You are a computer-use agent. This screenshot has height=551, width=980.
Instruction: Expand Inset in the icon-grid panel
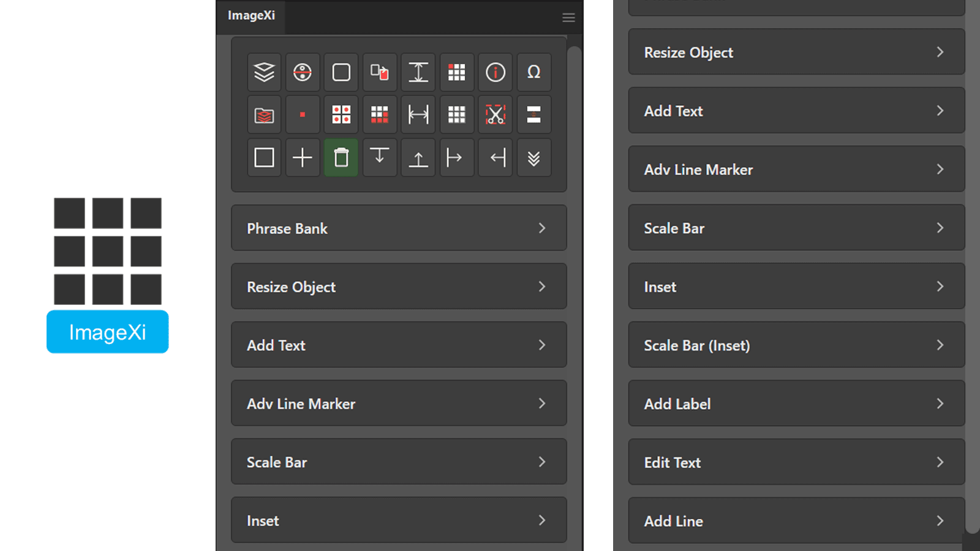(x=399, y=520)
